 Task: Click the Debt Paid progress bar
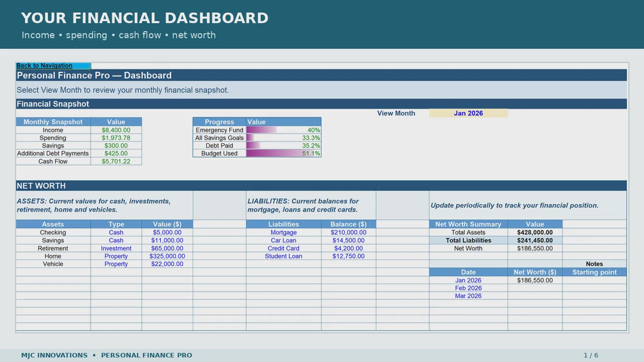283,145
